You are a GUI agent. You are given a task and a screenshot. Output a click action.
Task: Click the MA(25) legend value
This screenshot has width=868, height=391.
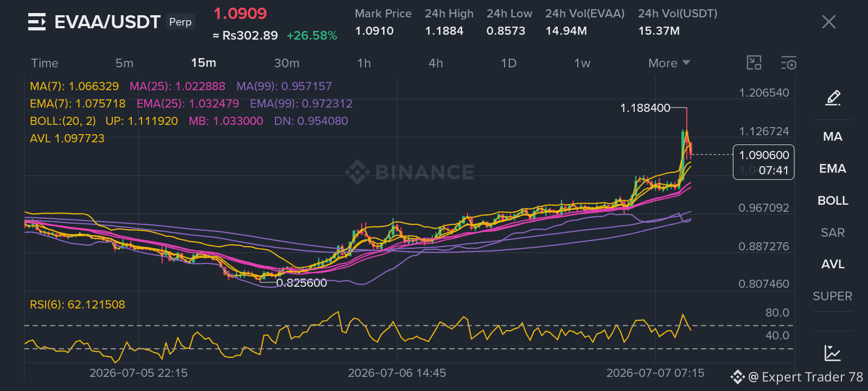point(177,86)
